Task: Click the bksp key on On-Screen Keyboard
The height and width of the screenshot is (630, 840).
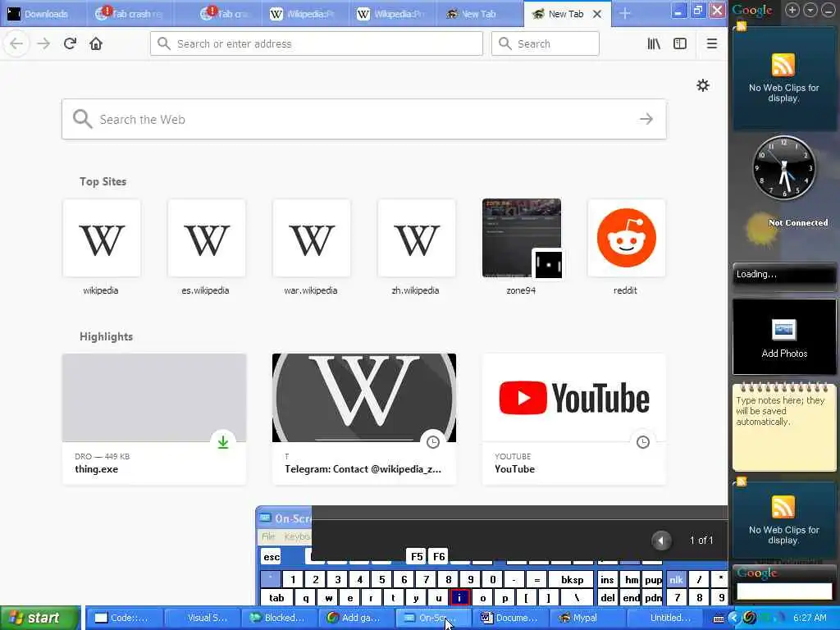Action: coord(572,580)
